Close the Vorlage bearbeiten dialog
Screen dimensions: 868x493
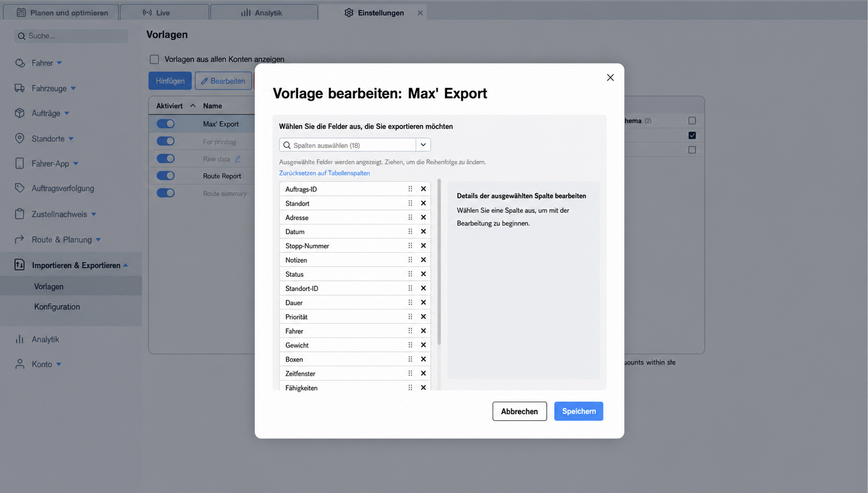tap(610, 77)
